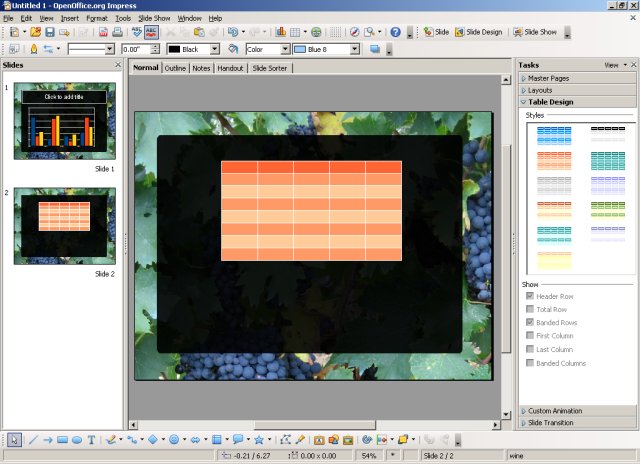
Task: Run the Spelling check icon
Action: click(x=137, y=32)
